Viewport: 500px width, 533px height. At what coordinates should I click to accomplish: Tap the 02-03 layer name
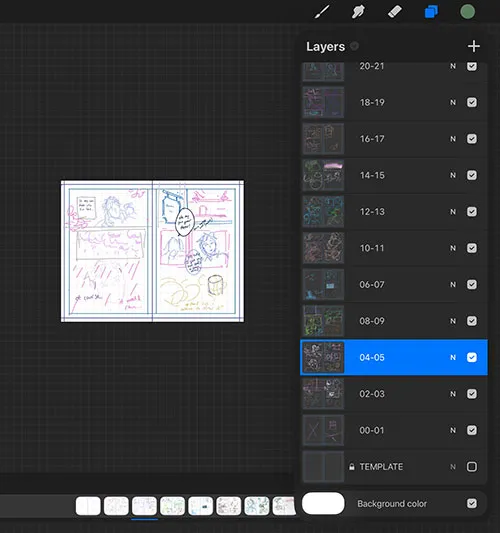372,394
